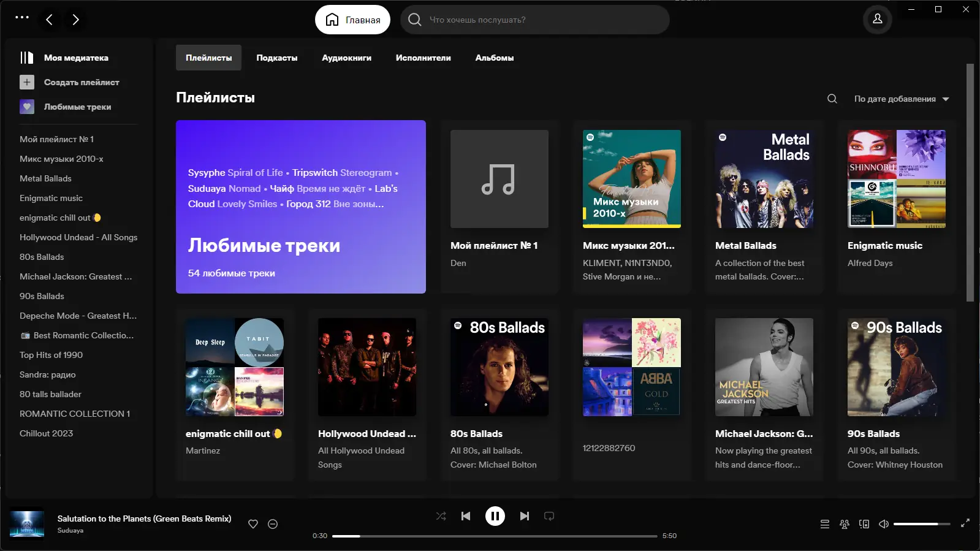The width and height of the screenshot is (980, 551).
Task: Click the Создать плейлист label
Action: pyautogui.click(x=82, y=82)
